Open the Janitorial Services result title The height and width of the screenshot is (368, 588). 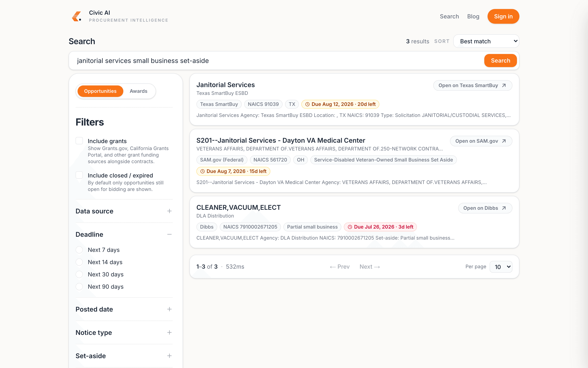225,85
